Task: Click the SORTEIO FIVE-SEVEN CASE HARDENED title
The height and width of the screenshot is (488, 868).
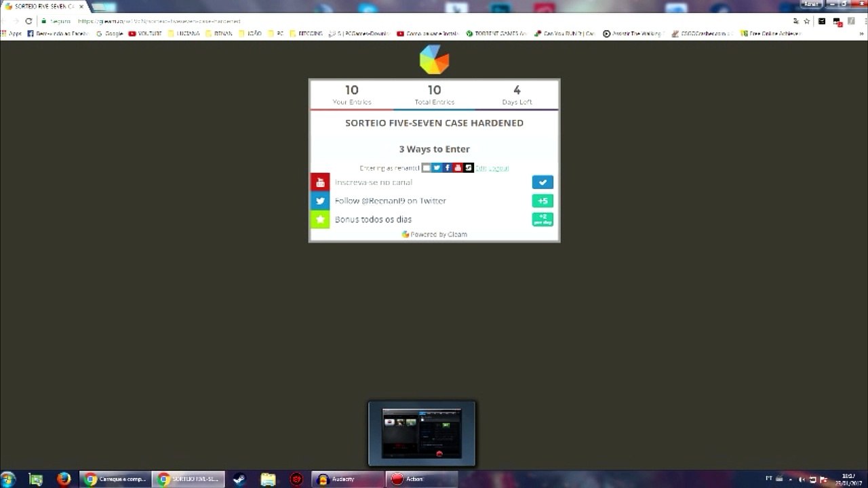Action: click(434, 123)
